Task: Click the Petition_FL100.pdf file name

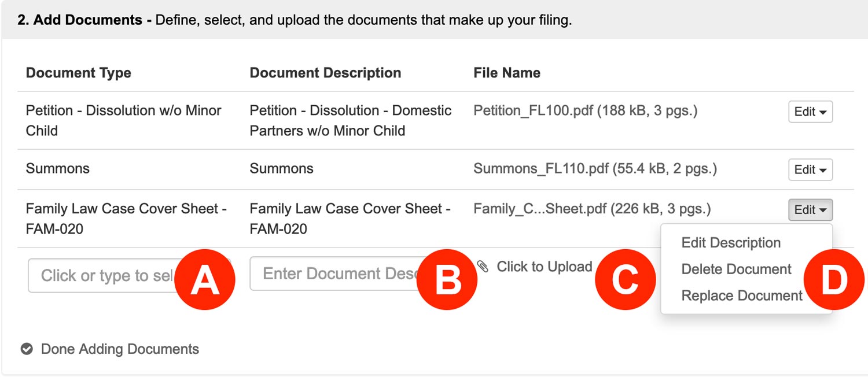Action: click(533, 110)
